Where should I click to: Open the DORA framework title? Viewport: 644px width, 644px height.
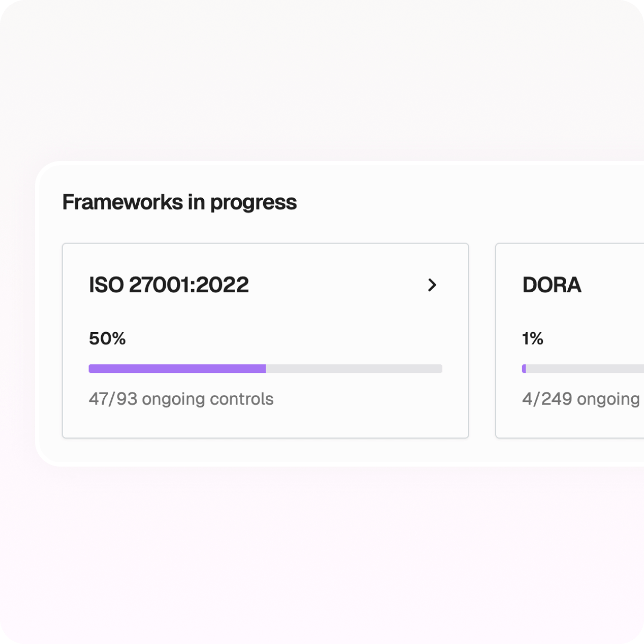coord(551,285)
